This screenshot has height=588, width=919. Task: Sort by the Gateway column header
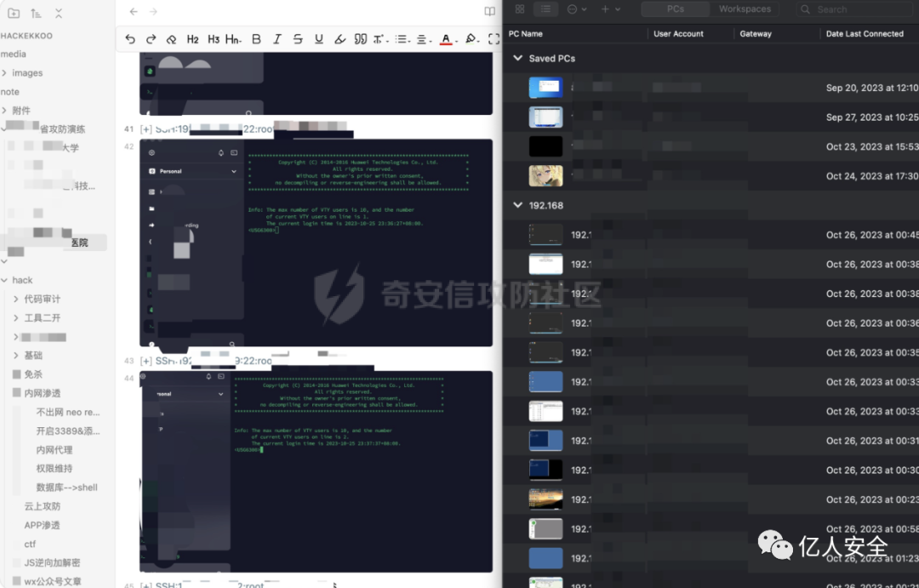point(756,34)
